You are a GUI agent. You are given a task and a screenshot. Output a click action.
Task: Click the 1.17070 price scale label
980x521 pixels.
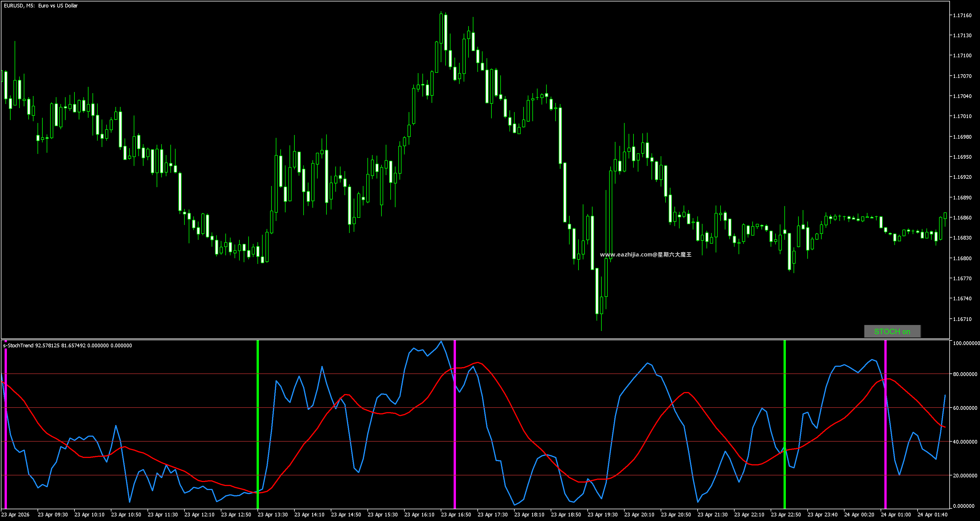click(x=962, y=76)
